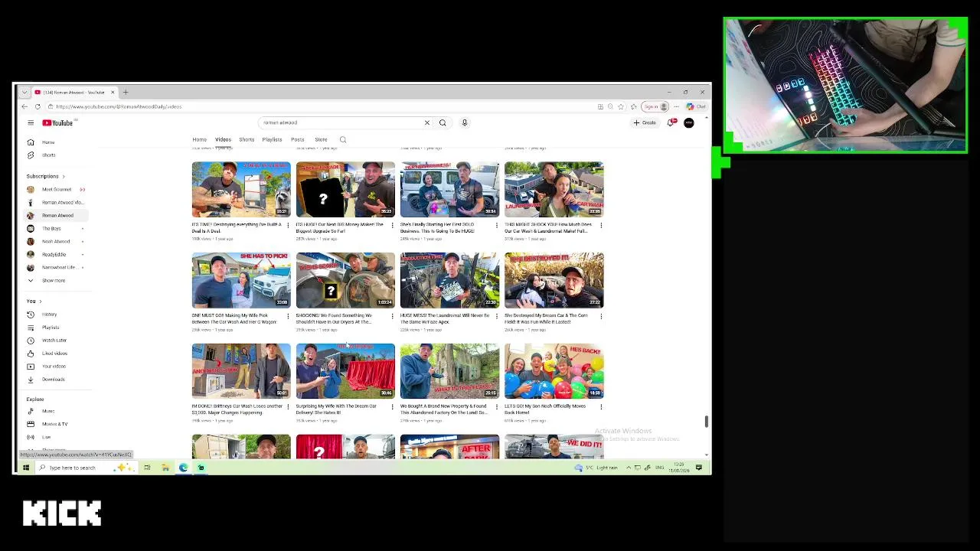980x551 pixels.
Task: Open options menu for 'ONE MUST GO!' video
Action: click(289, 316)
